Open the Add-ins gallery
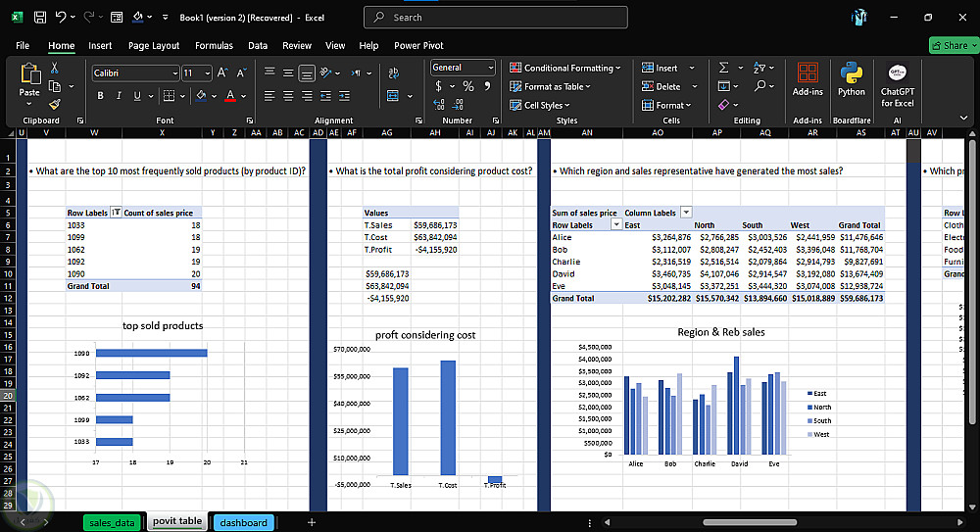This screenshot has width=980, height=532. [x=808, y=78]
